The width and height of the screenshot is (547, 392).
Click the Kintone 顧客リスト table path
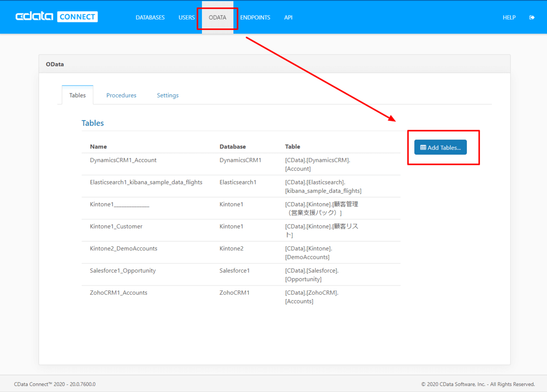[322, 231]
